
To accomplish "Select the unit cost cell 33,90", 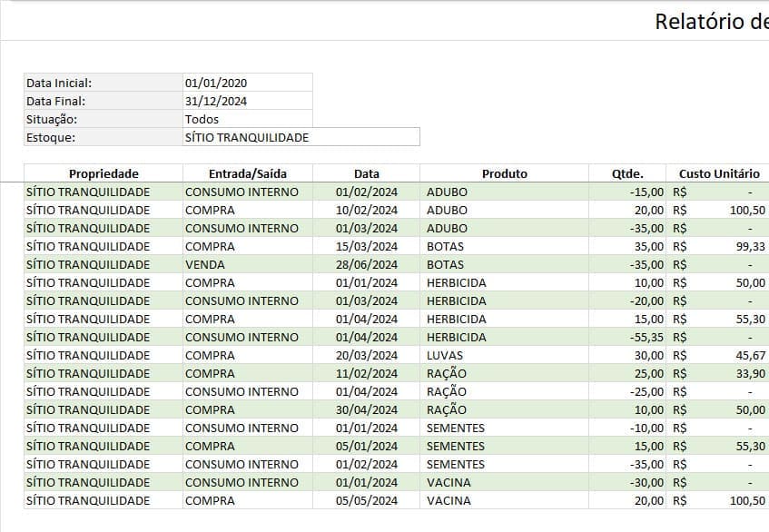I will [x=717, y=373].
